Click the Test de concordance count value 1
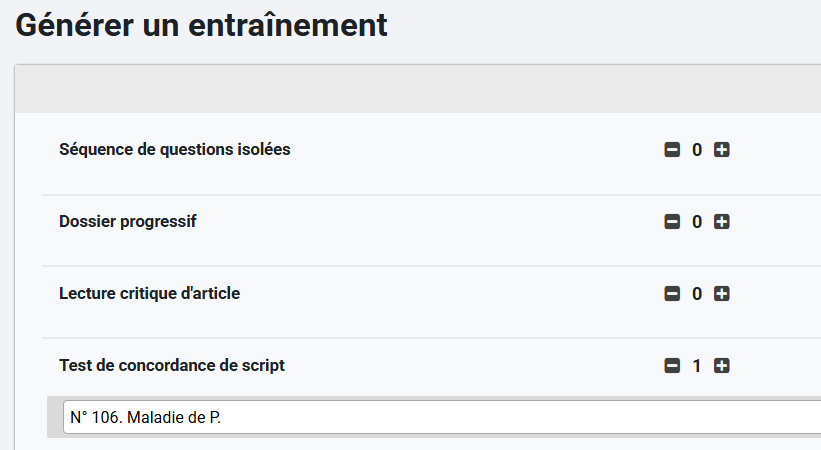Screen dimensions: 821x450 coord(697,366)
